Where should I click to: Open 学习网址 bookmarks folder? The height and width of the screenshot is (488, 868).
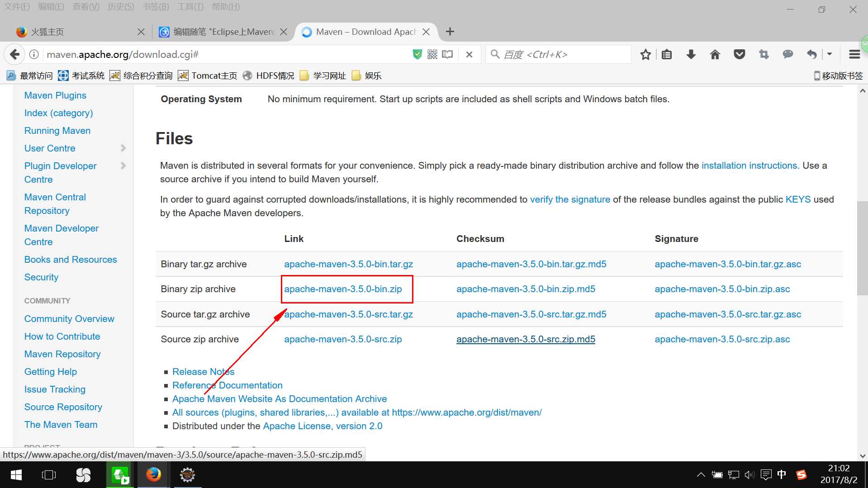pyautogui.click(x=323, y=76)
